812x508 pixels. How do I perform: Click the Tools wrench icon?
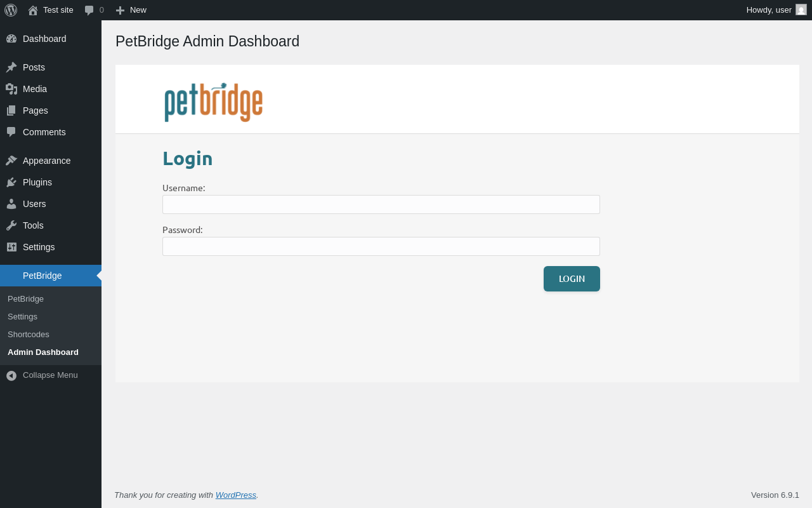pos(11,225)
